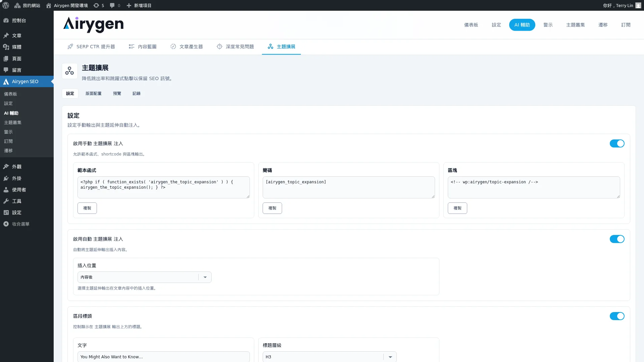This screenshot has width=644, height=362.
Task: Open 遷移 in top navigation
Action: point(603,25)
